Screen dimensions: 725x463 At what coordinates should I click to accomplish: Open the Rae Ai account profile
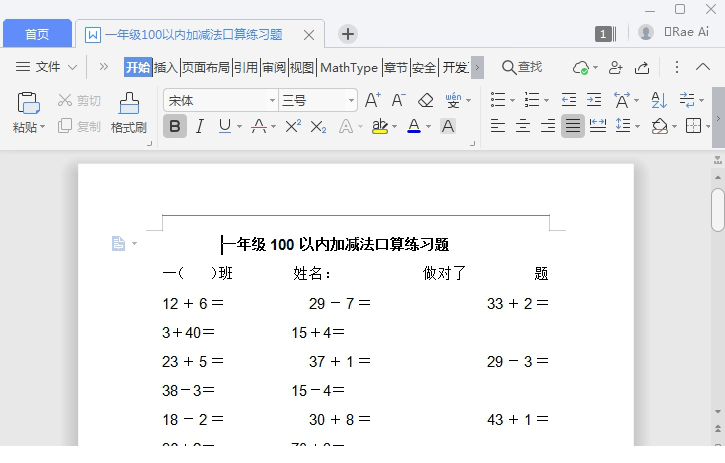(x=674, y=32)
